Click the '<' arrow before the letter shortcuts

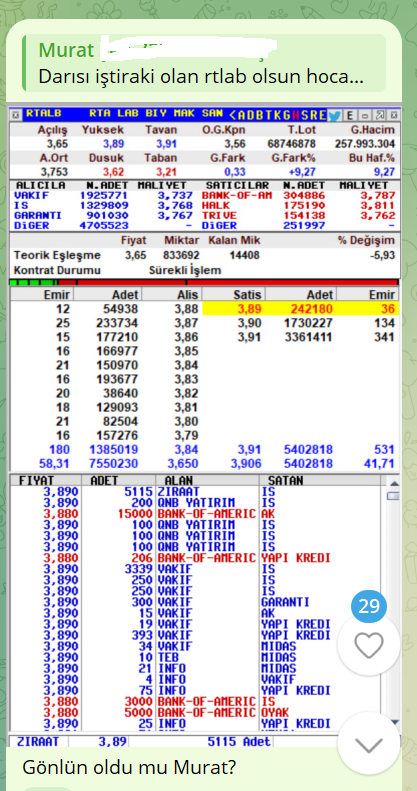(x=233, y=115)
